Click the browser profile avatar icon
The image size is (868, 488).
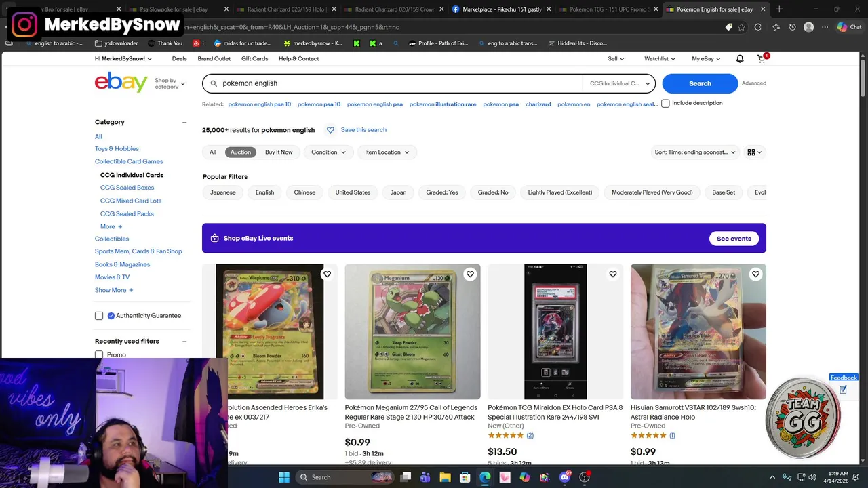tap(808, 27)
